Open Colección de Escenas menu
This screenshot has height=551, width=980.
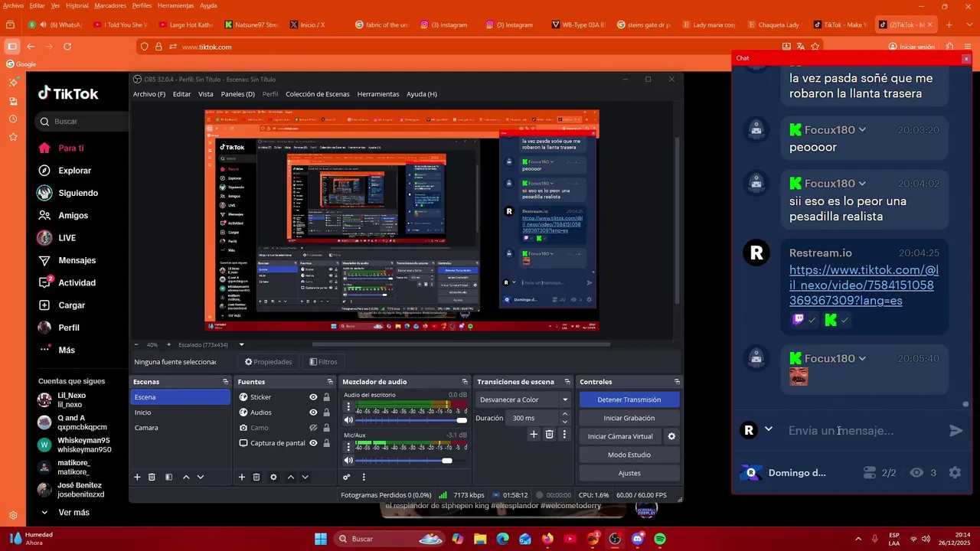coord(318,94)
